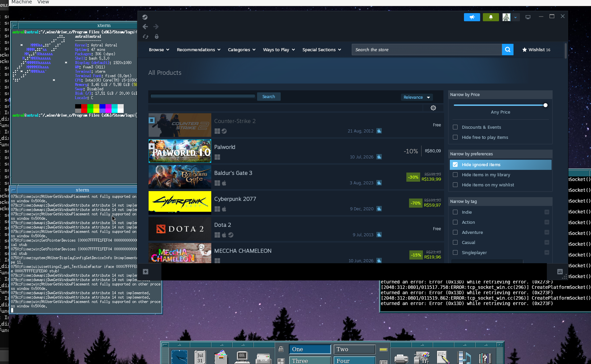This screenshot has width=591, height=364.
Task: Go forward with the right arrow
Action: 156,27
